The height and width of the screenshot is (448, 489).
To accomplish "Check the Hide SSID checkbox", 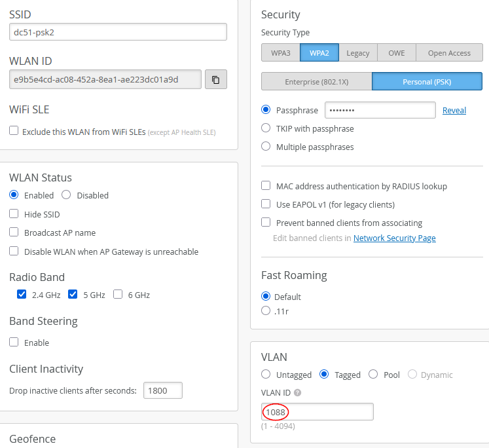I will pos(14,214).
